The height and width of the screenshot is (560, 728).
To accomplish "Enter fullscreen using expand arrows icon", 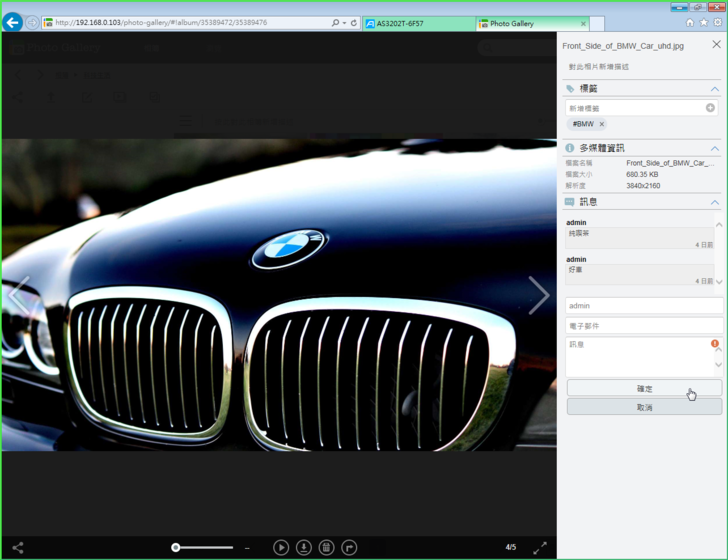I will (540, 547).
